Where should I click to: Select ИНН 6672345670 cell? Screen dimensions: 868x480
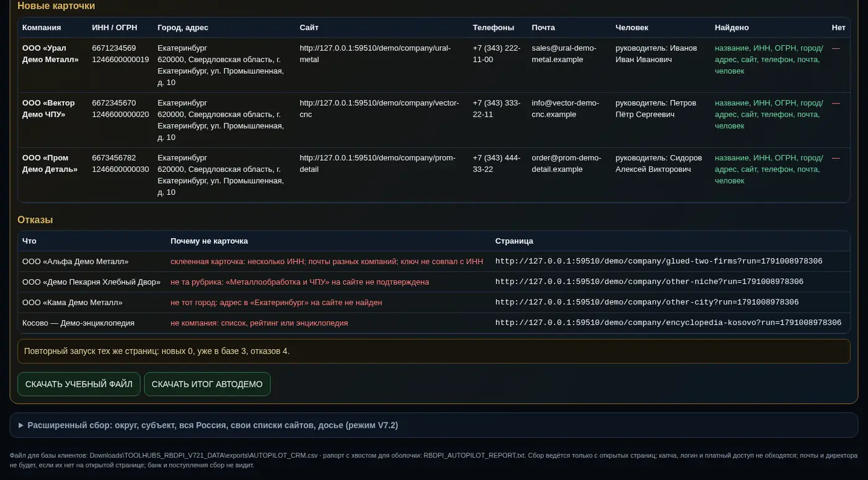tap(114, 103)
